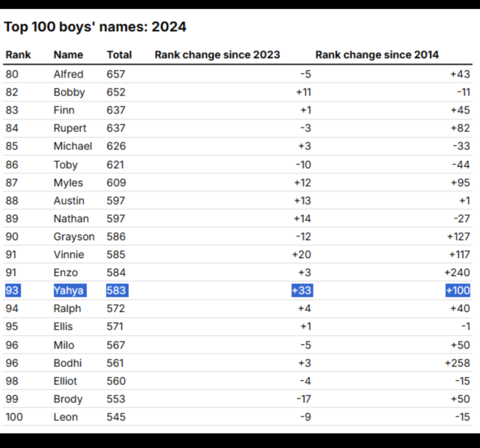Click Vinnie's +117 change since 2014

[460, 254]
